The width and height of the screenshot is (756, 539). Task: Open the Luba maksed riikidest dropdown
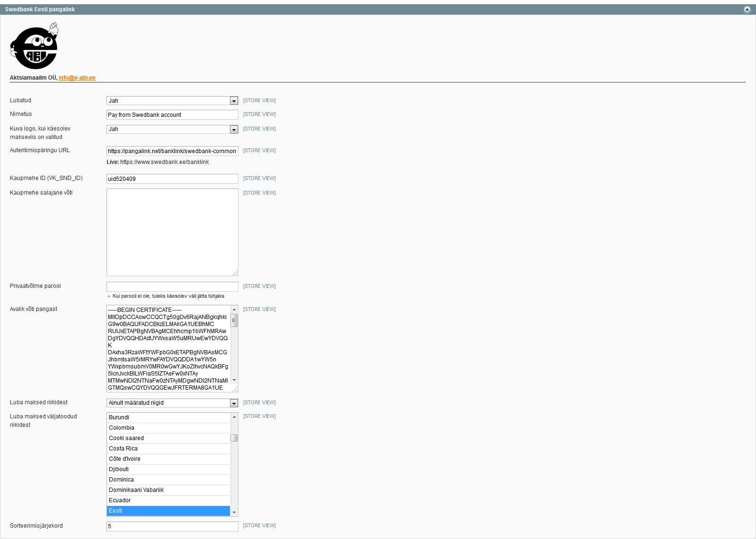click(x=173, y=403)
